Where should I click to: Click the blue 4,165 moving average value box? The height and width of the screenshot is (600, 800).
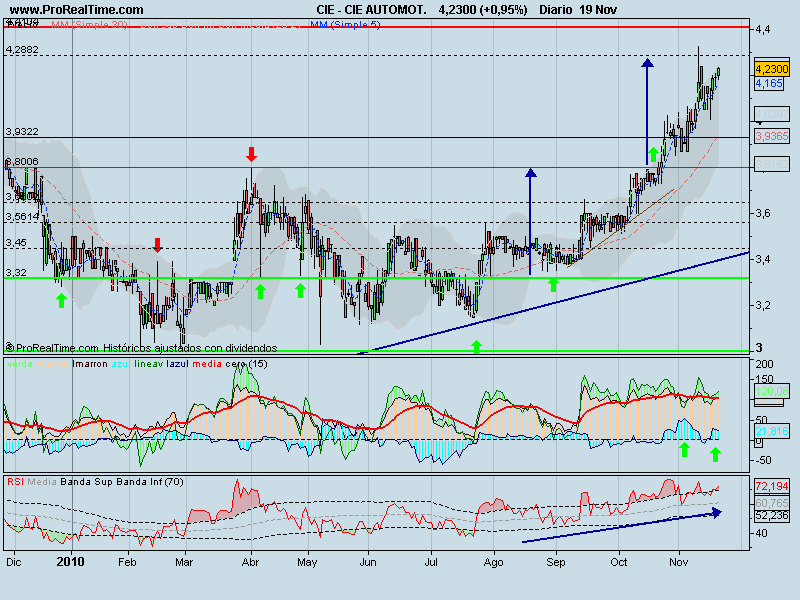769,83
